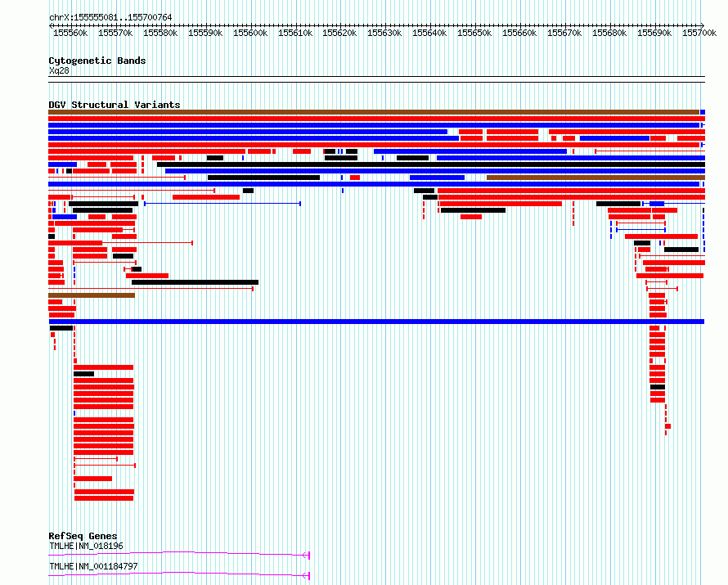
Task: Click the magenta transcript line of NM_001184797
Action: coord(179,574)
